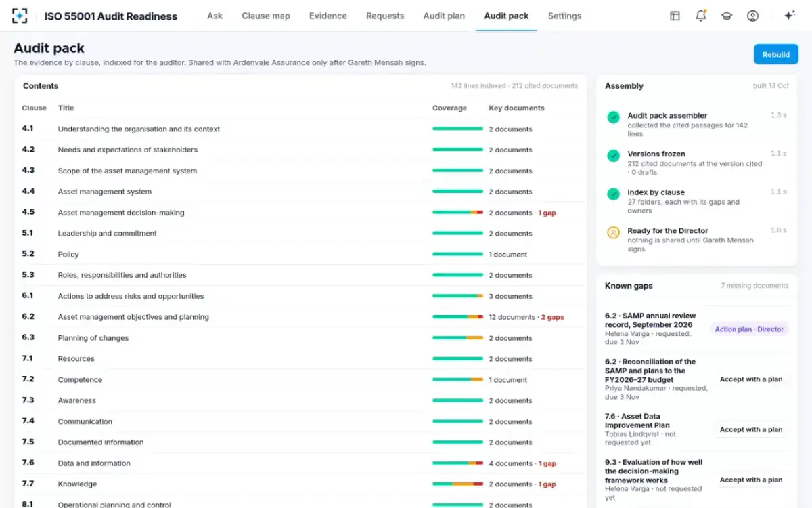Image resolution: width=812 pixels, height=508 pixels.
Task: Click the app logo icon
Action: click(20, 16)
